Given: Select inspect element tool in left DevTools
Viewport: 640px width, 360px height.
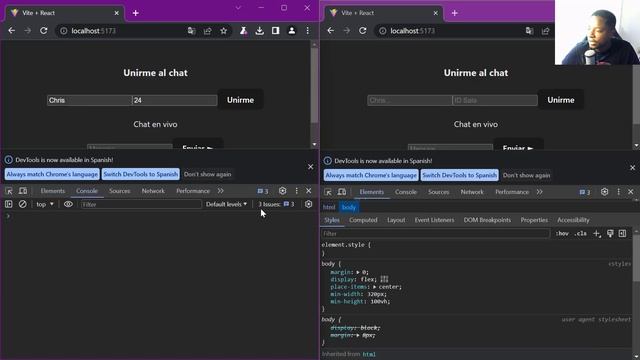Looking at the screenshot, I should [x=9, y=191].
